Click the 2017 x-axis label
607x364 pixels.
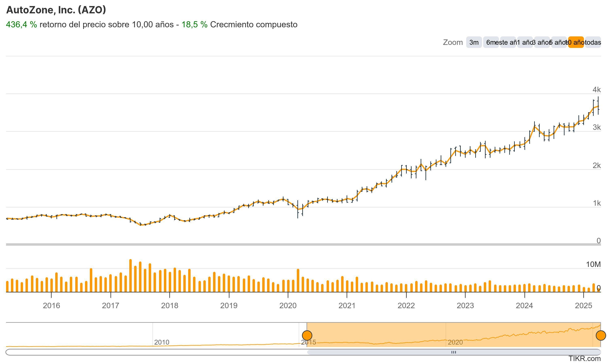(110, 305)
